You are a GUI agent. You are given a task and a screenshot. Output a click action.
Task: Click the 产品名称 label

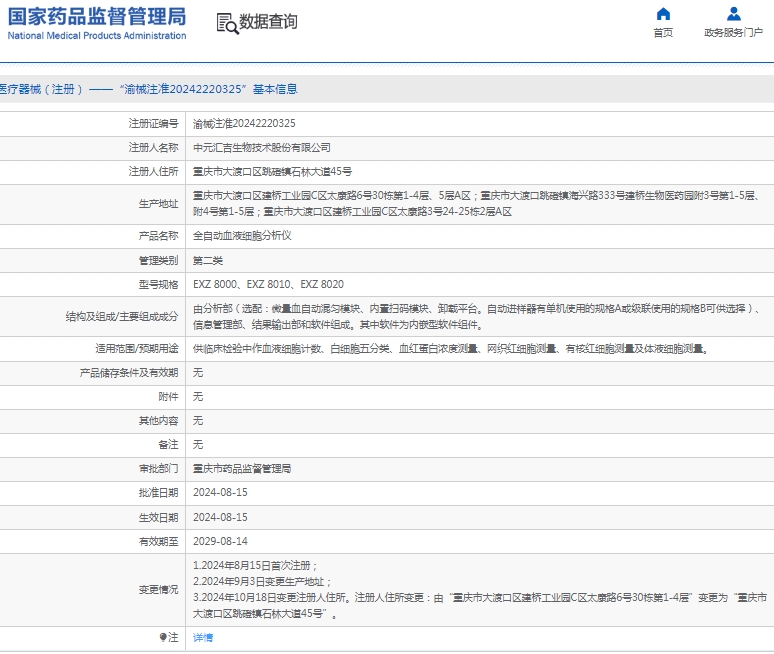pos(158,236)
